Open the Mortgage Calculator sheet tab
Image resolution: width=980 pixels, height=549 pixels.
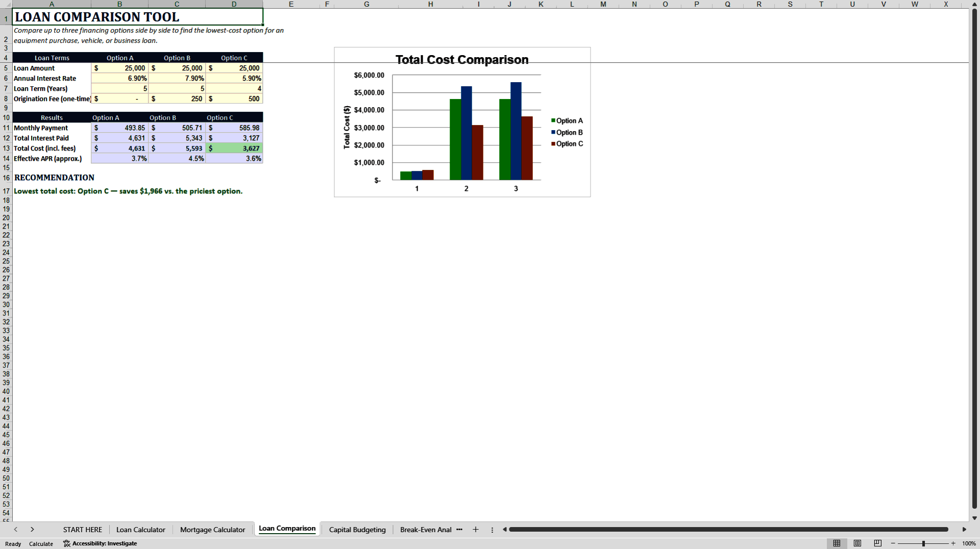(x=212, y=530)
